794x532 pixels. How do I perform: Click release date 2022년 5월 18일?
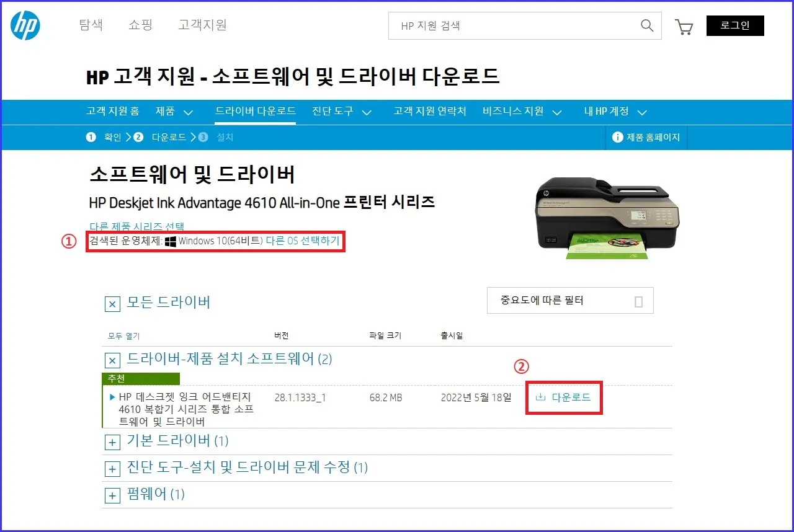(476, 397)
